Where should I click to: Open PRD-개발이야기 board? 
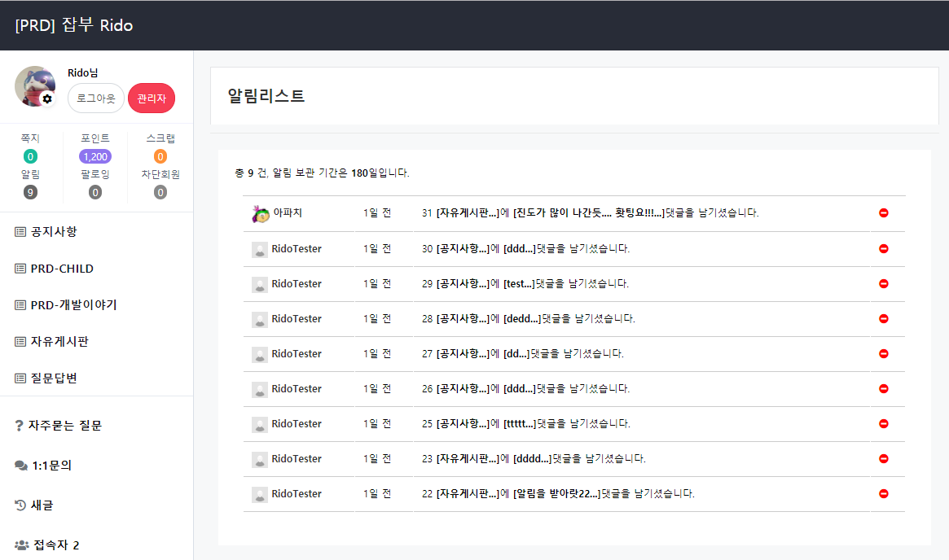pyautogui.click(x=73, y=305)
